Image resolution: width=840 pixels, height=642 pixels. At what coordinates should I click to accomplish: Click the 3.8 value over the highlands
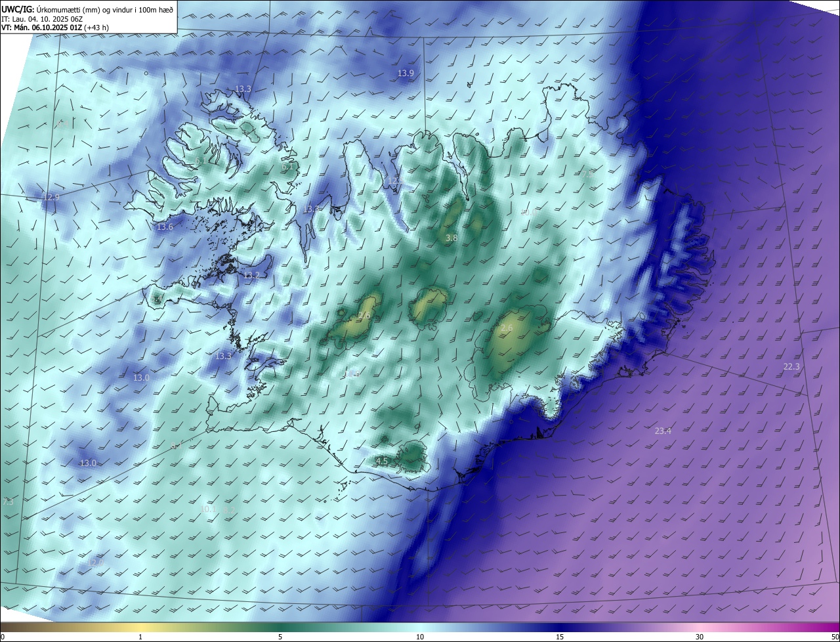coord(451,238)
